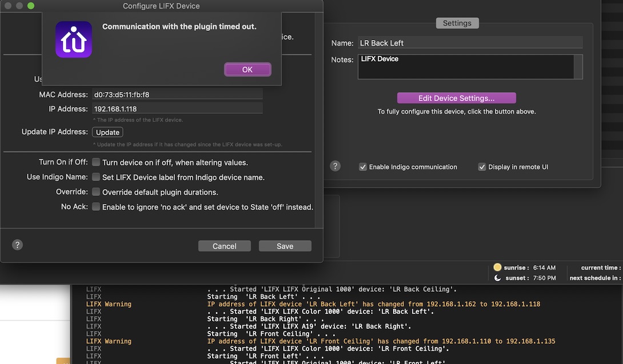The width and height of the screenshot is (623, 364).
Task: Click OK on the plugin timed out alert
Action: (x=247, y=70)
